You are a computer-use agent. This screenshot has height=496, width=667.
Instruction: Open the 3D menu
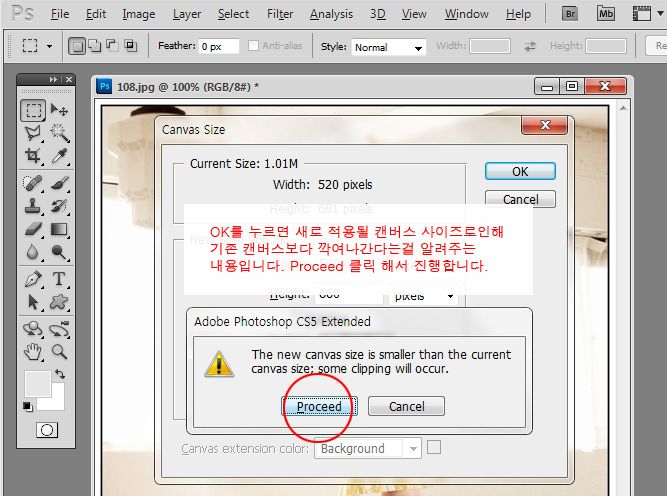point(378,14)
